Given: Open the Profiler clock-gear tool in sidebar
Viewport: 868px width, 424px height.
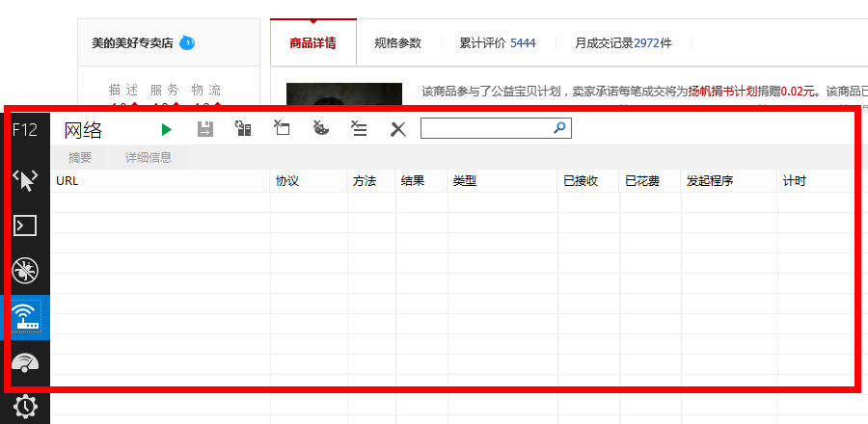Looking at the screenshot, I should click(25, 407).
